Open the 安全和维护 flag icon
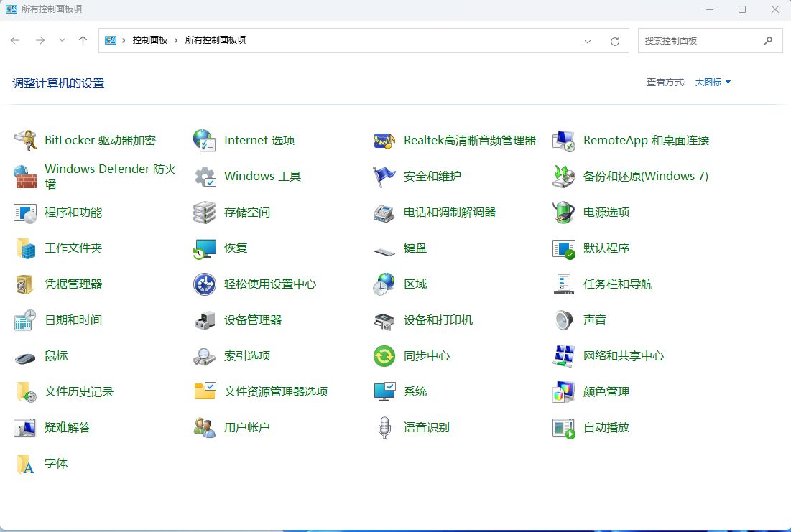Viewport: 791px width, 532px height. pyautogui.click(x=384, y=177)
